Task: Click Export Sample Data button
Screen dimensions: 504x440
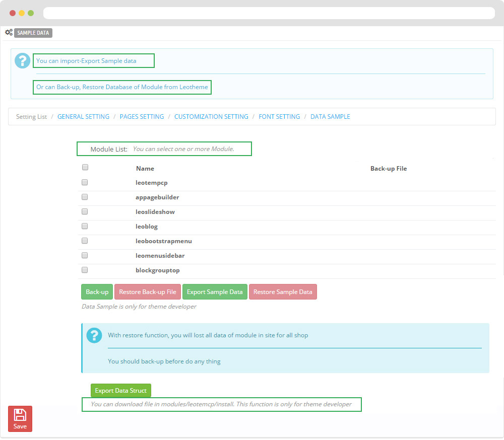Action: [215, 292]
